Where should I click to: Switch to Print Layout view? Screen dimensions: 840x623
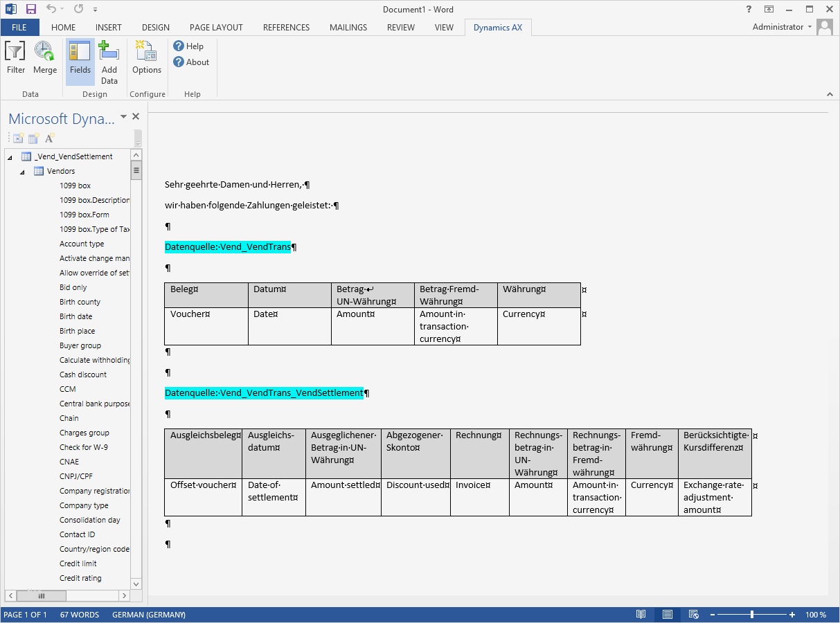(667, 615)
